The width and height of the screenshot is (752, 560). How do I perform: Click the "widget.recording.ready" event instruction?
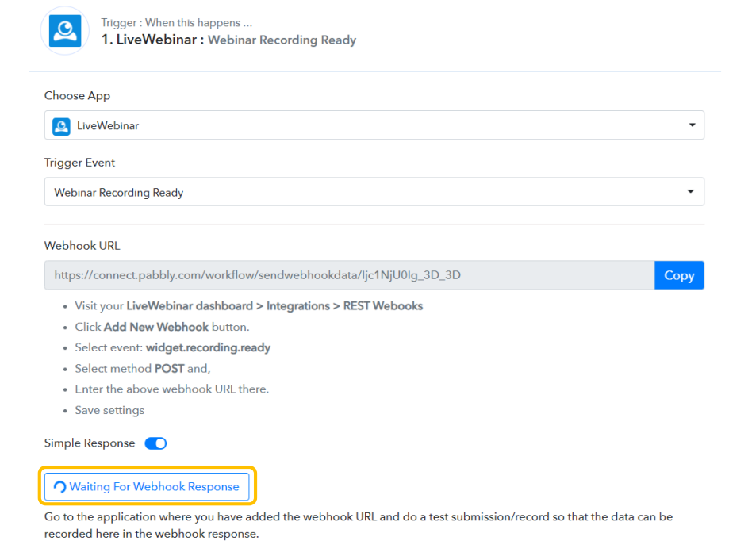click(208, 347)
